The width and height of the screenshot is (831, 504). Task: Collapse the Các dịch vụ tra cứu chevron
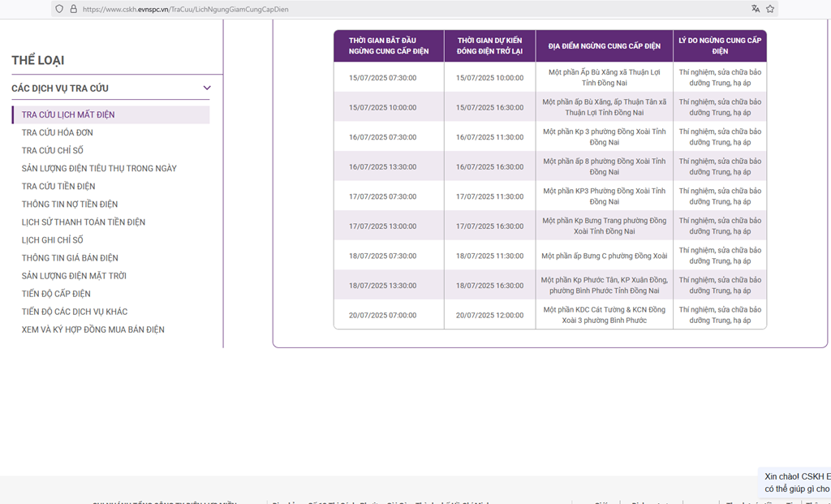pos(207,88)
